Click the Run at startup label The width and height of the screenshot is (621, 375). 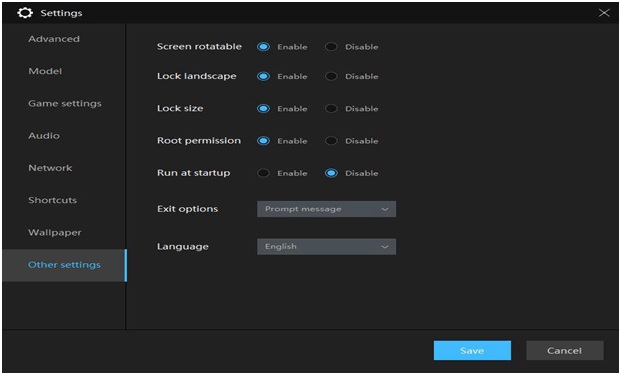pyautogui.click(x=193, y=173)
